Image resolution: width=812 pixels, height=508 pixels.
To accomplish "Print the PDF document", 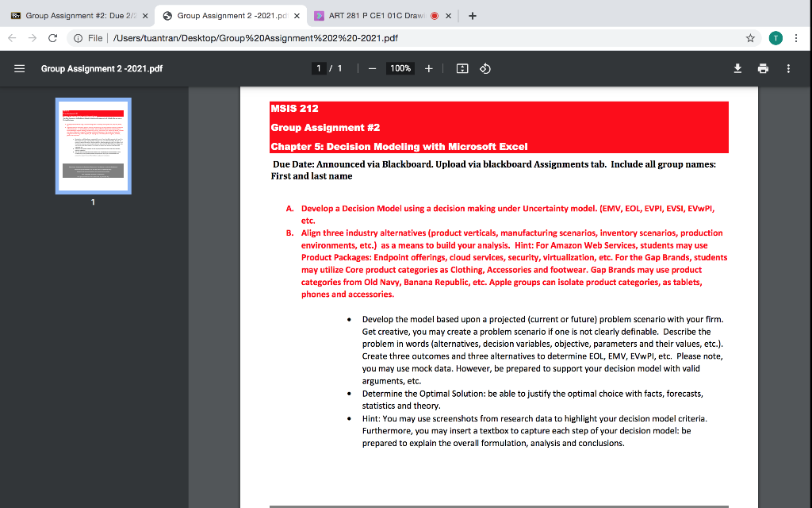I will (x=763, y=69).
